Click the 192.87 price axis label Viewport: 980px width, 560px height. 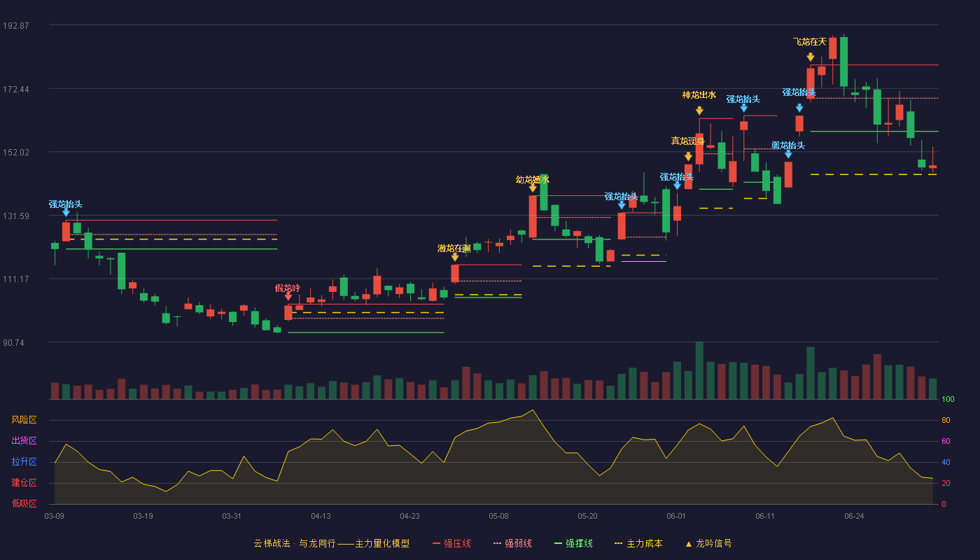16,26
